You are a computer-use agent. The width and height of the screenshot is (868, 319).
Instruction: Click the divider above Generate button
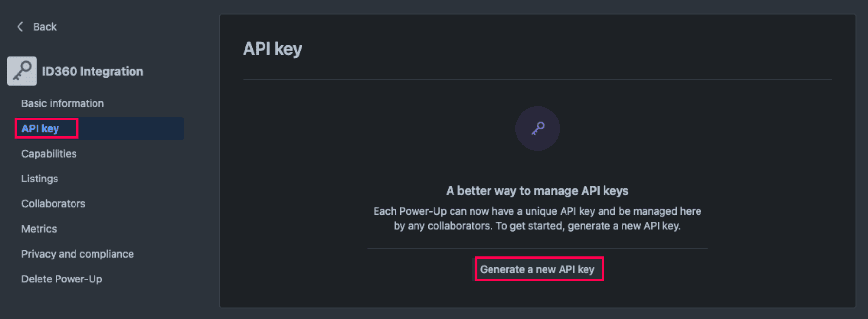click(537, 247)
